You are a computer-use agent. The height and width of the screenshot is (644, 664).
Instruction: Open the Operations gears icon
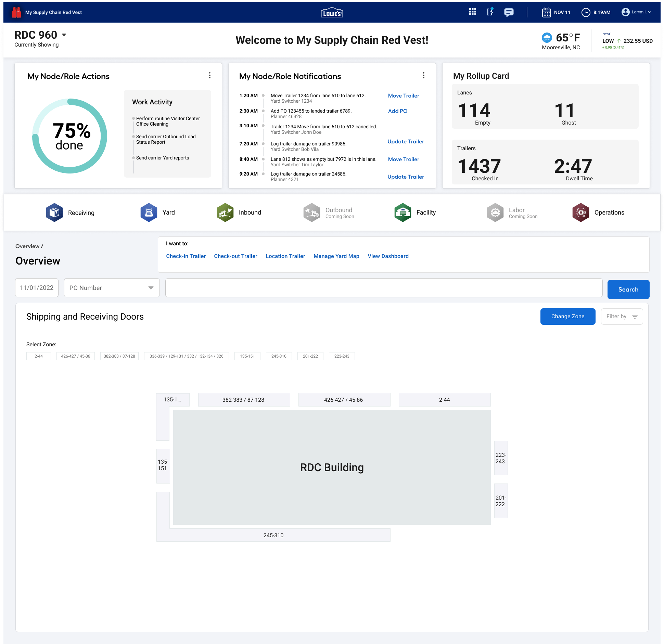(580, 212)
